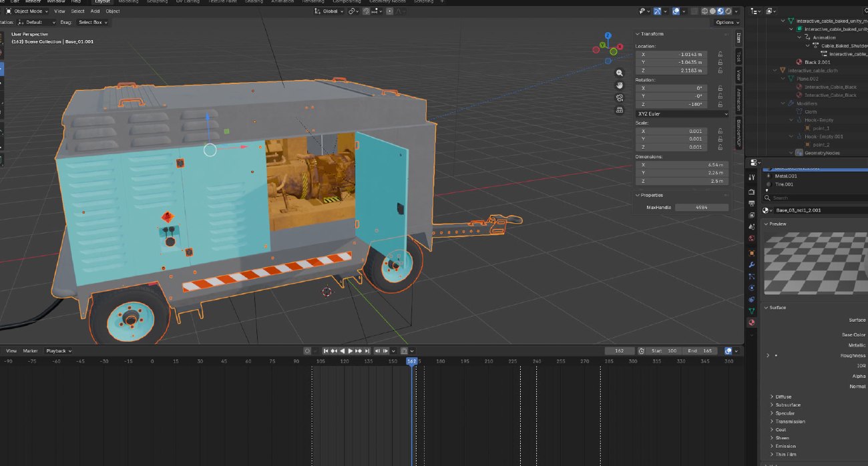This screenshot has height=466, width=868.
Task: Switch to the Tool sidebar tab
Action: (x=738, y=56)
